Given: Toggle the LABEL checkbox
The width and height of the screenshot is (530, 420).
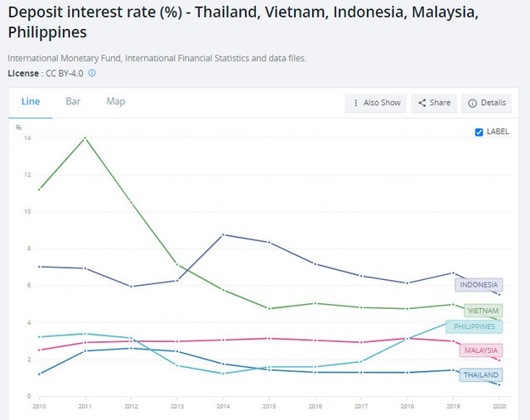Looking at the screenshot, I should [479, 132].
